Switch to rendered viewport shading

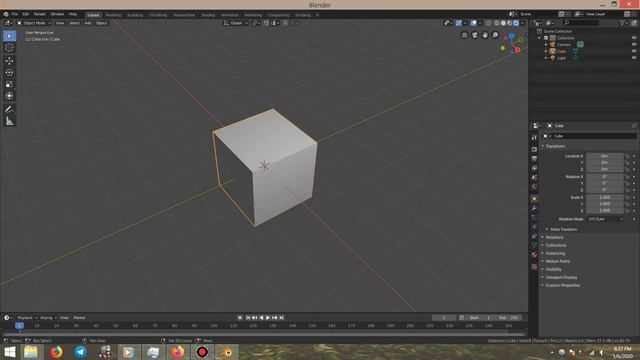[516, 23]
